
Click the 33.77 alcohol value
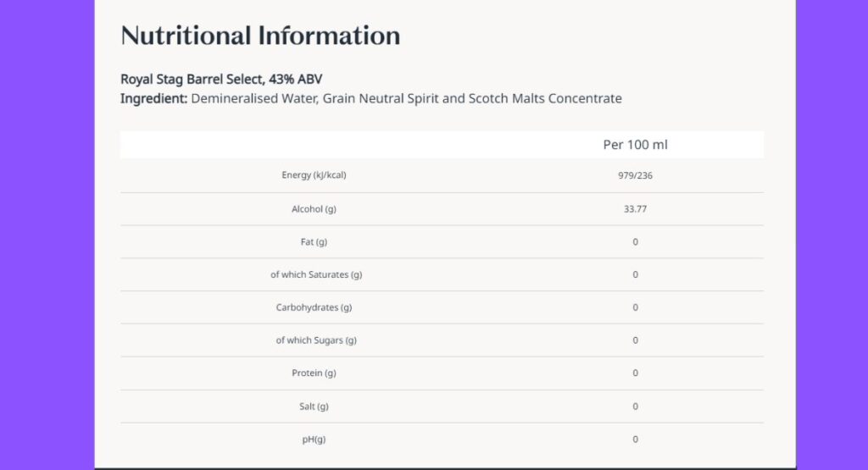point(635,209)
